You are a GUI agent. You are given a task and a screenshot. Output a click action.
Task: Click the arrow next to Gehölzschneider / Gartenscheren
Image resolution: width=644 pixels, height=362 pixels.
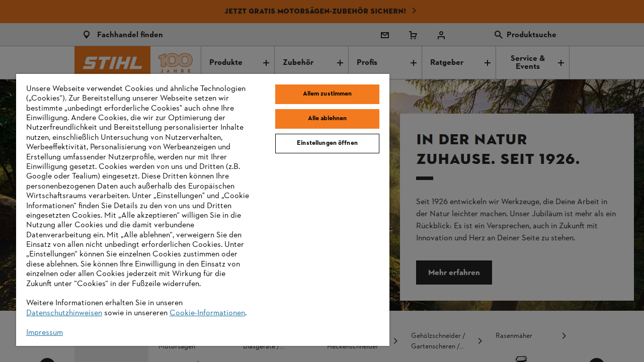479,340
